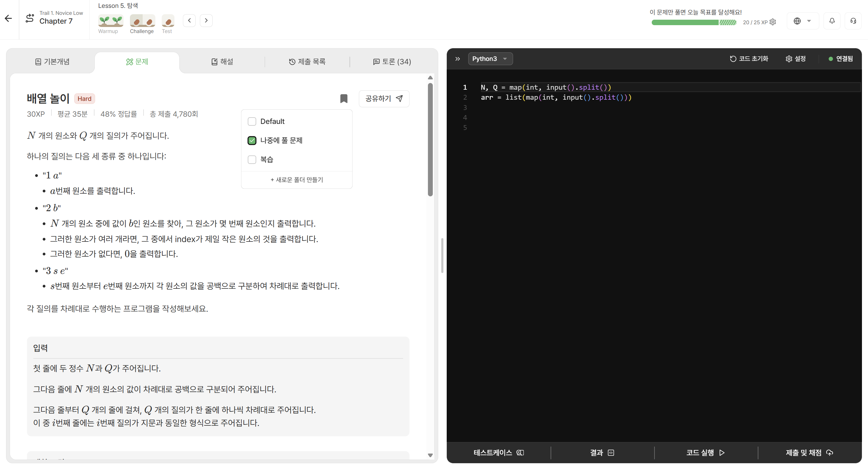868x469 pixels.
Task: Click the 연결됨 status text
Action: (x=844, y=59)
